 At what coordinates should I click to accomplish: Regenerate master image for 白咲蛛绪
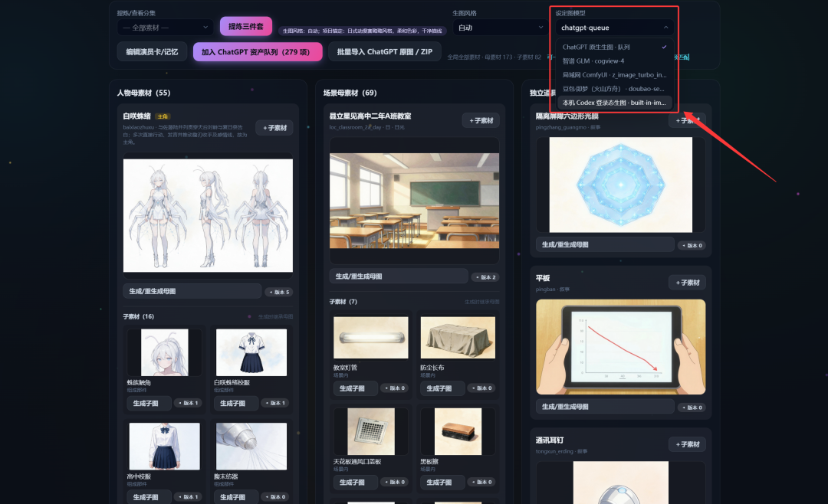192,291
